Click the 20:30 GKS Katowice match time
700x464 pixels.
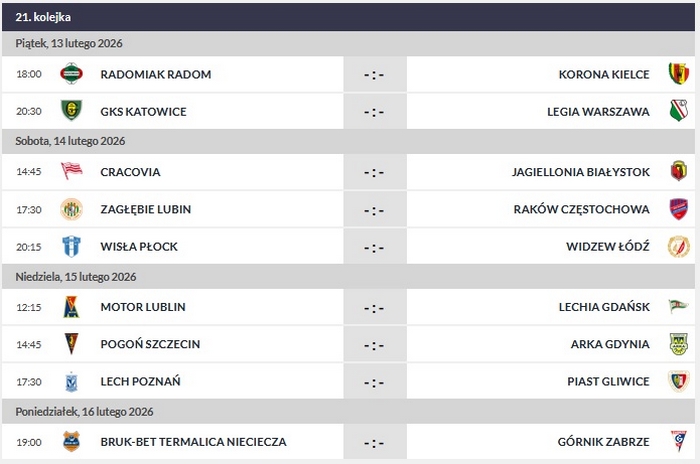tap(29, 111)
